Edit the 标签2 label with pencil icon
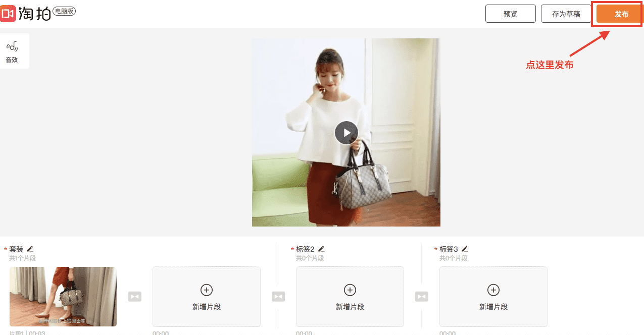This screenshot has width=644, height=335. pos(321,249)
